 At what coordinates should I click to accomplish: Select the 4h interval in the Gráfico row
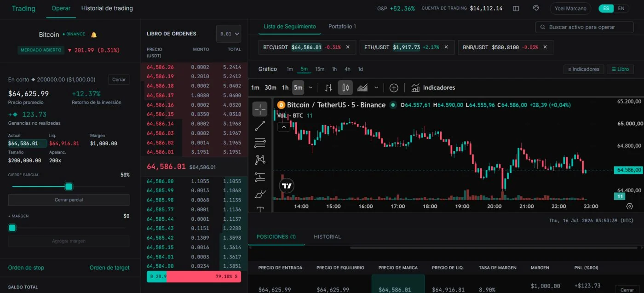click(347, 69)
